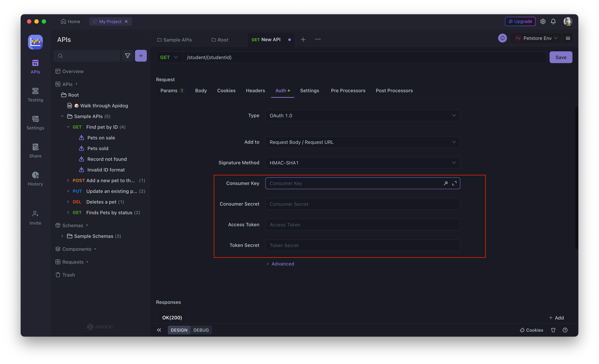The height and width of the screenshot is (364, 599).
Task: Open the Headers request tab
Action: [x=255, y=91]
